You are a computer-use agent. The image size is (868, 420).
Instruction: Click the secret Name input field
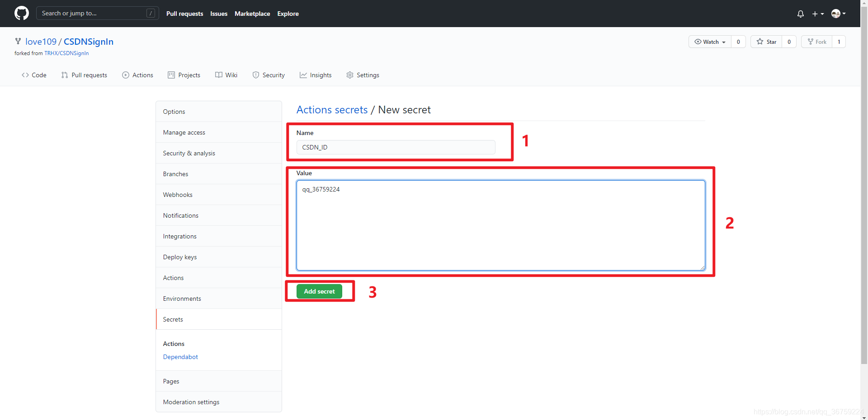pos(396,147)
